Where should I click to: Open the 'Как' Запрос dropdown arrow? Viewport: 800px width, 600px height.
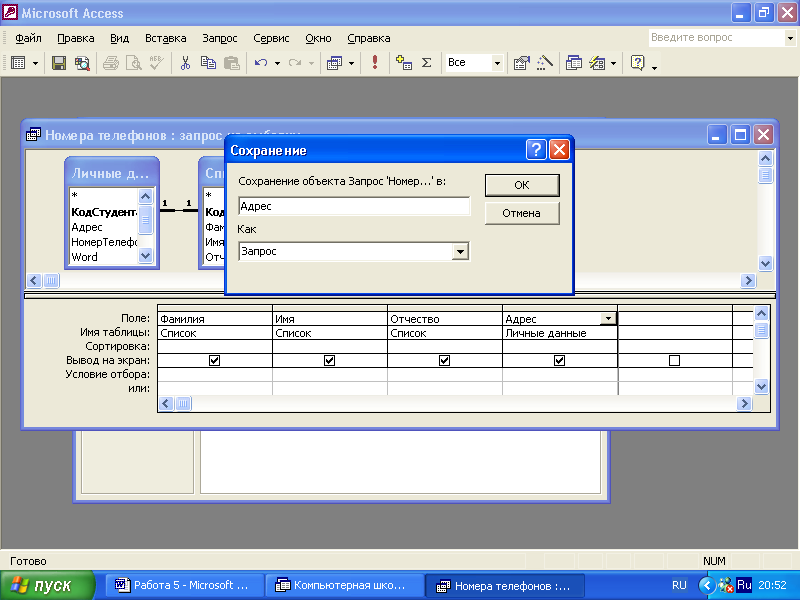460,252
